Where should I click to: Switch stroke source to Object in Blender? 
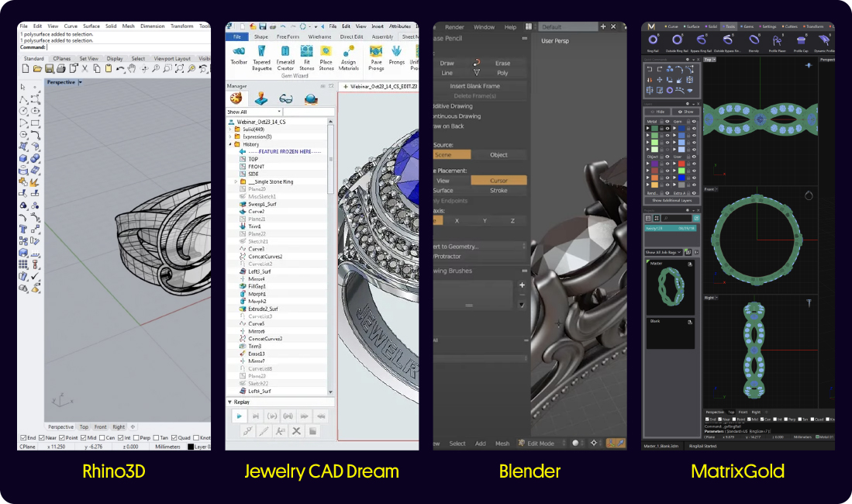click(498, 154)
